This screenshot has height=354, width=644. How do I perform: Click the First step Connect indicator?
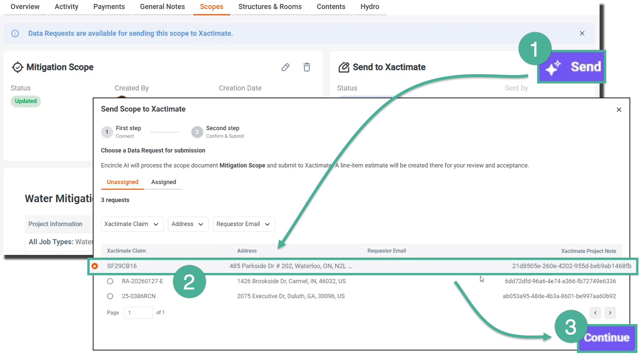(x=121, y=132)
